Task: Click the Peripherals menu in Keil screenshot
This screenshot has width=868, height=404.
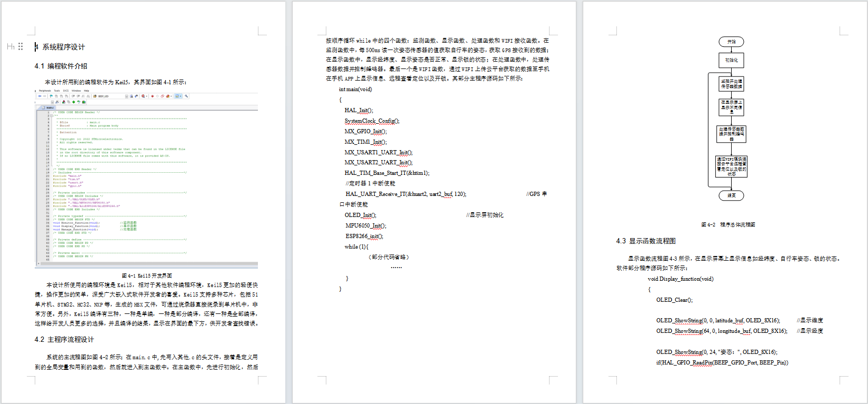Action: click(x=45, y=91)
